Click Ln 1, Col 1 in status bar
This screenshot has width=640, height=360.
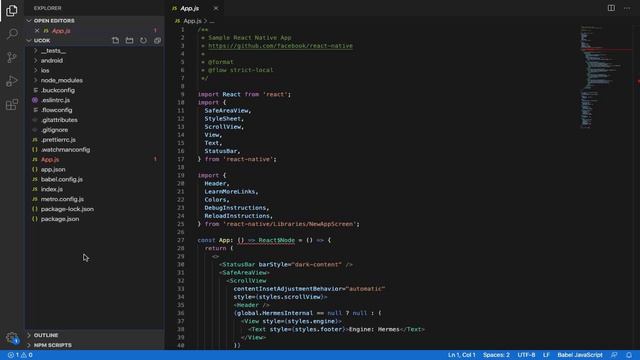462,355
